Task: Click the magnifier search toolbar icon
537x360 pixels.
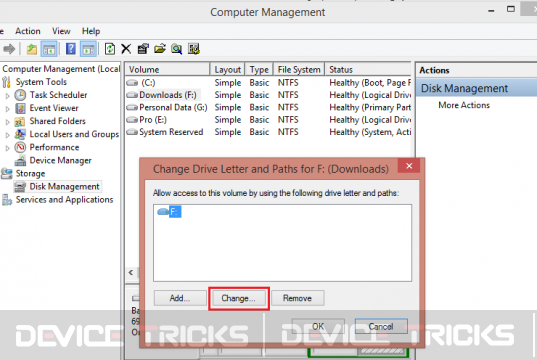Action: click(x=177, y=49)
